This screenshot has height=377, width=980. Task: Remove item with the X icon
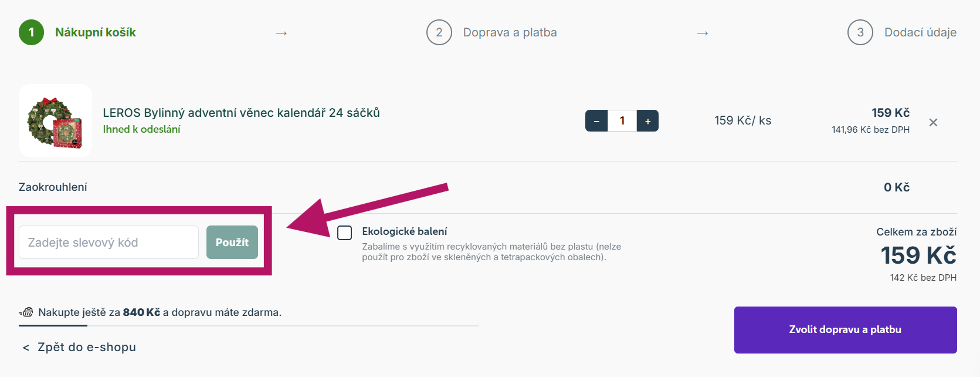click(x=933, y=122)
